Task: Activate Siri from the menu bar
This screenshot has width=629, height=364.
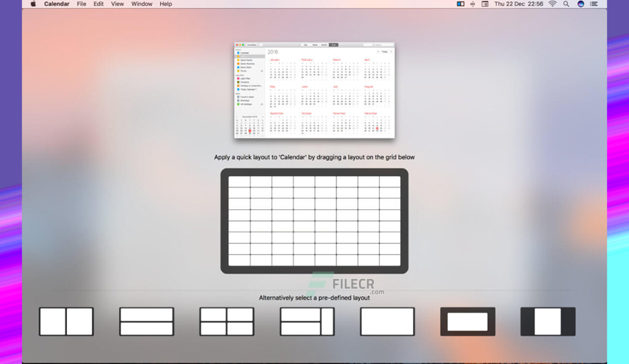Action: 580,4
